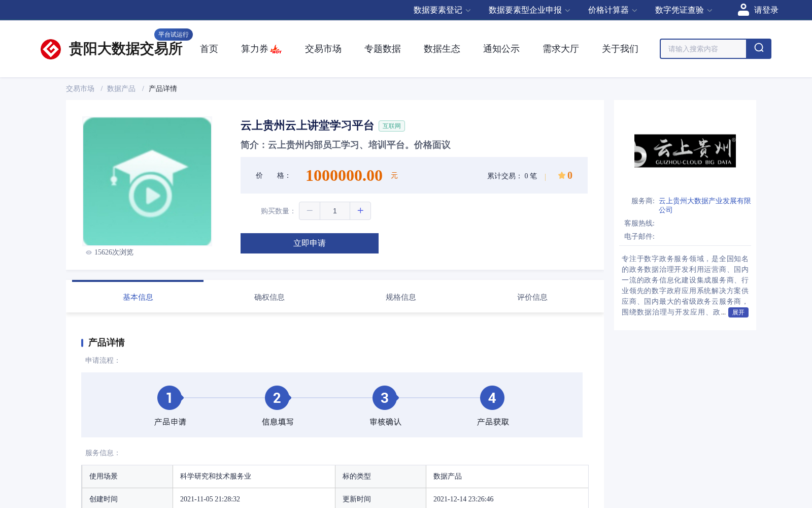Click the 交易市场 breadcrumb link
The width and height of the screenshot is (812, 508).
click(x=80, y=88)
